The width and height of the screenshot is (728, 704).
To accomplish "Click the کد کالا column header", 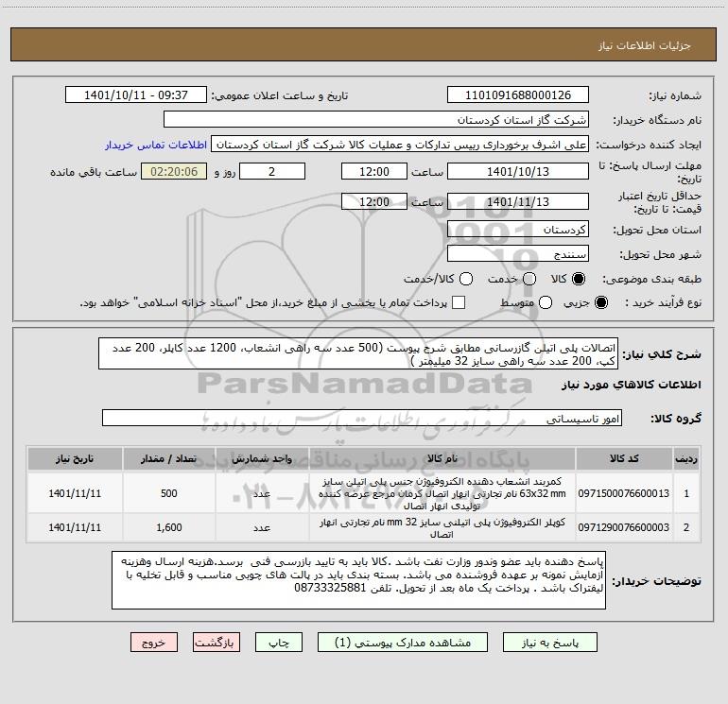I will click(x=624, y=458).
